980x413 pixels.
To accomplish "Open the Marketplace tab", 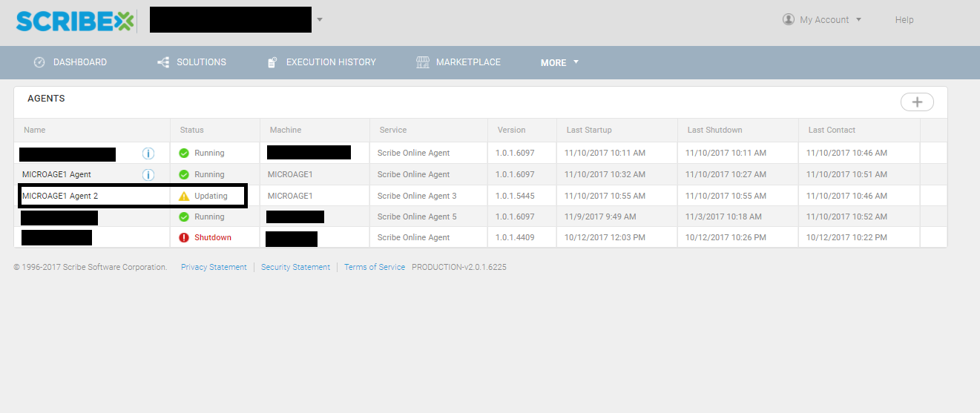I will pos(468,62).
